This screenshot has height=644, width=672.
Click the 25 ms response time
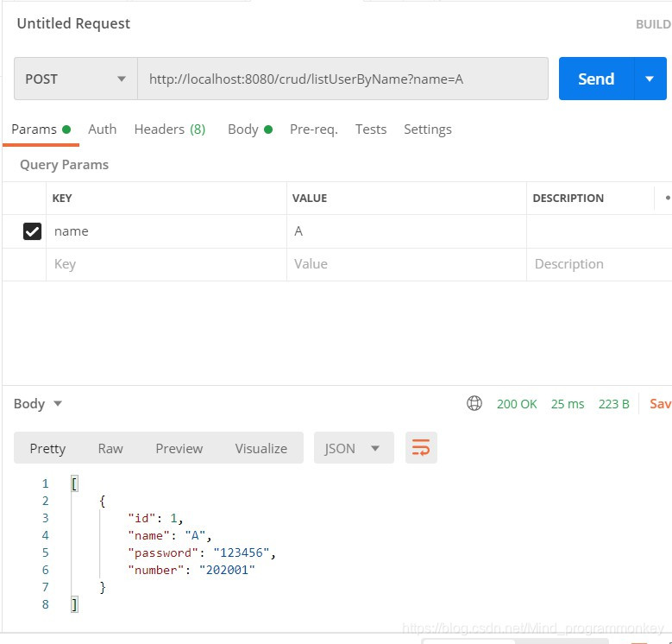pos(568,404)
